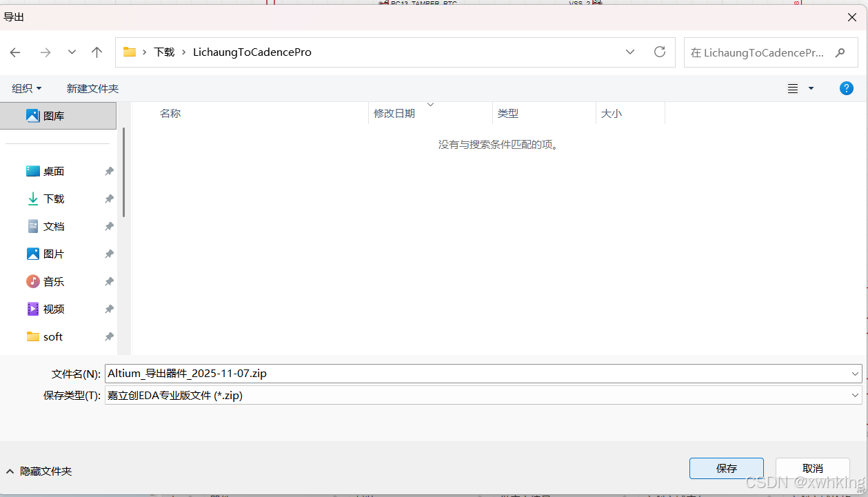The height and width of the screenshot is (497, 868).
Task: Click the blue help question mark icon
Action: (846, 88)
